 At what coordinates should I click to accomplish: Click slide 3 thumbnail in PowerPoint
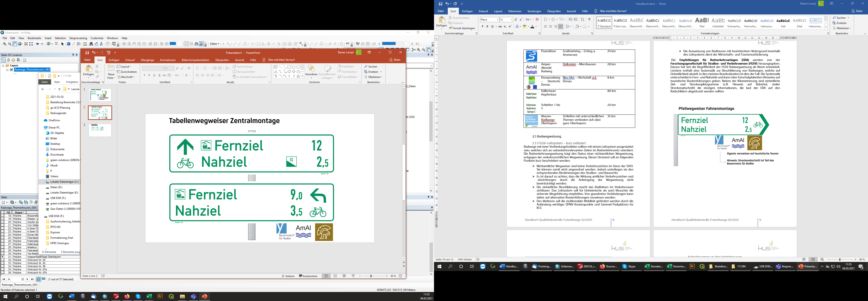click(x=100, y=130)
